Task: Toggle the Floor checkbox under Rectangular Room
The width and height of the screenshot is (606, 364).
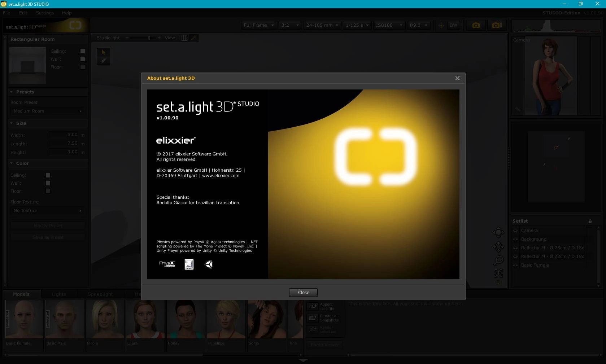Action: pos(83,67)
